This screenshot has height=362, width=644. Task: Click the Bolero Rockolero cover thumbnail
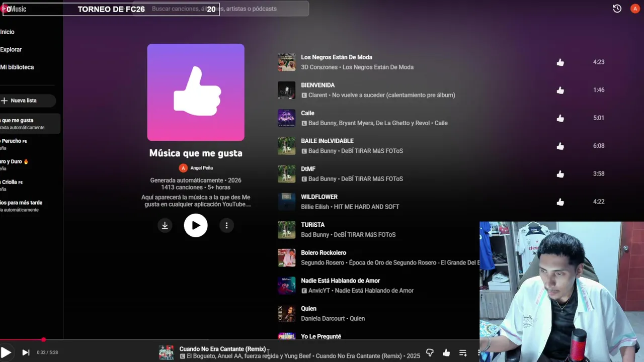tap(286, 257)
